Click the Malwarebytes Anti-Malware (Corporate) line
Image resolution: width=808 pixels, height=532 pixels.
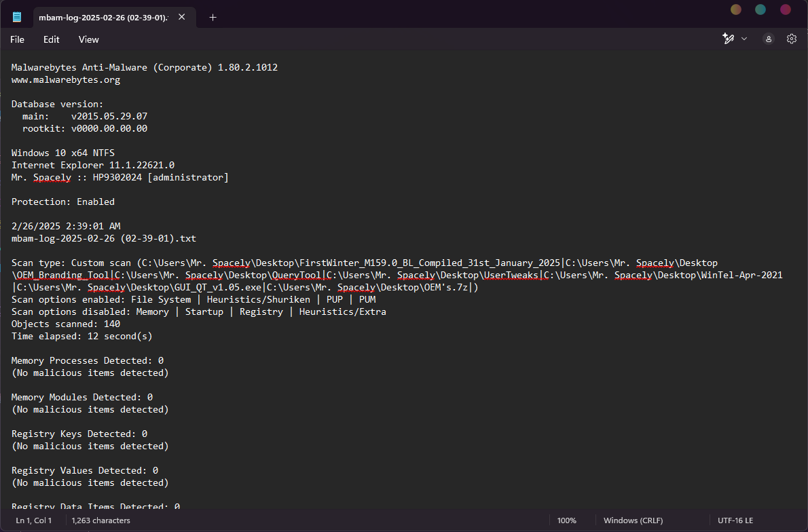144,67
